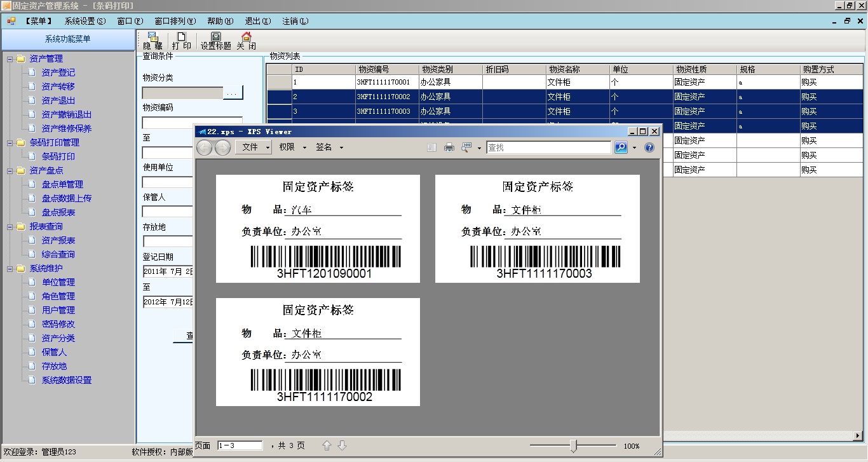The height and width of the screenshot is (462, 868).
Task: Click the 物资编码 input field
Action: click(x=193, y=123)
